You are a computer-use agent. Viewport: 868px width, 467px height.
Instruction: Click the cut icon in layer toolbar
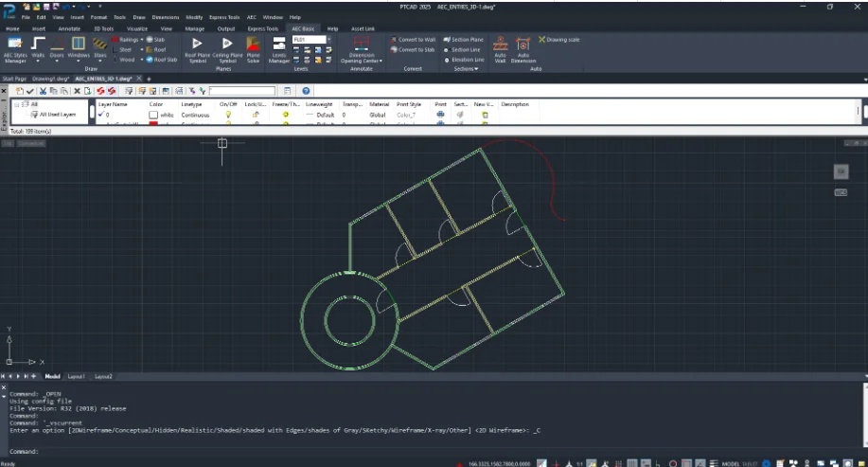[x=43, y=91]
